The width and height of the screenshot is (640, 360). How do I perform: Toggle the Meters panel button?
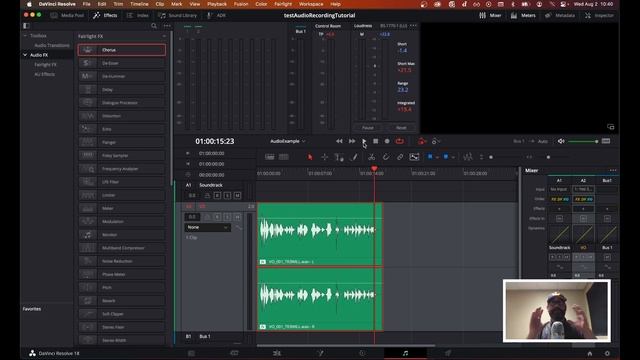[x=523, y=16]
